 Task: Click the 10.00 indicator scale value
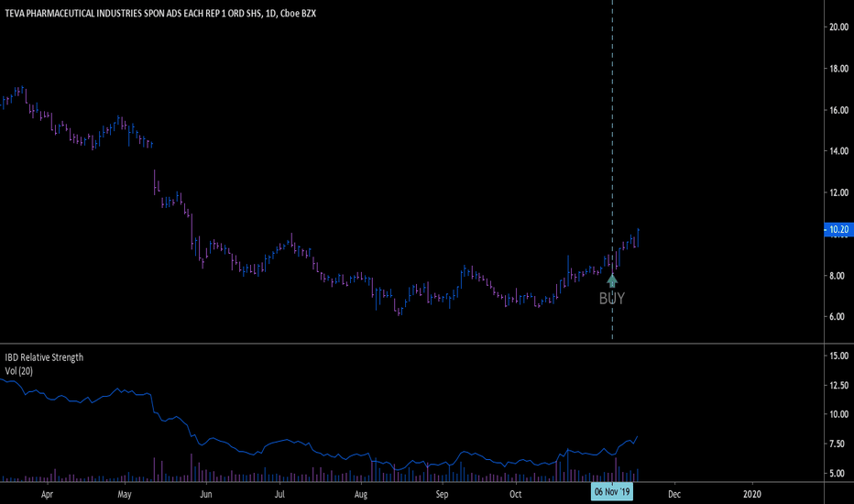(838, 414)
